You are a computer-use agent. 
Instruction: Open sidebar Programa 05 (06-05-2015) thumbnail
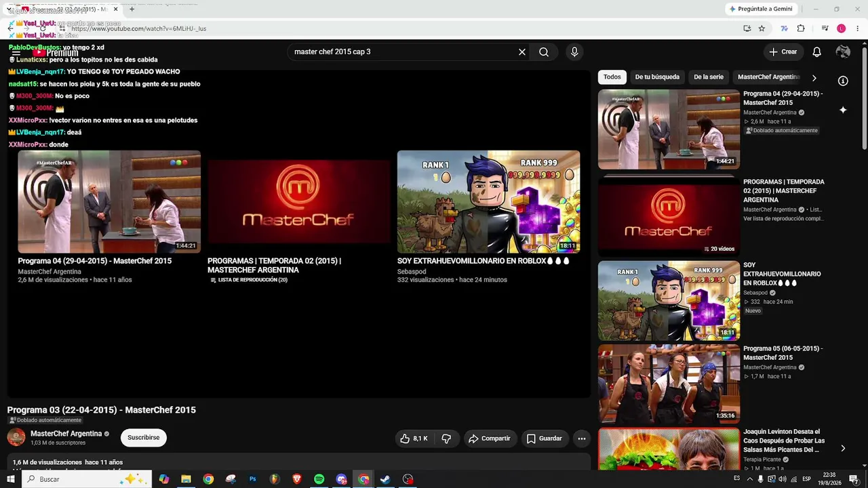(x=669, y=384)
